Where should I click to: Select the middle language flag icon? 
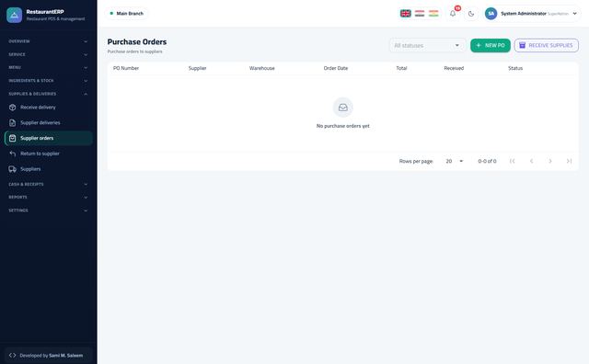click(420, 14)
